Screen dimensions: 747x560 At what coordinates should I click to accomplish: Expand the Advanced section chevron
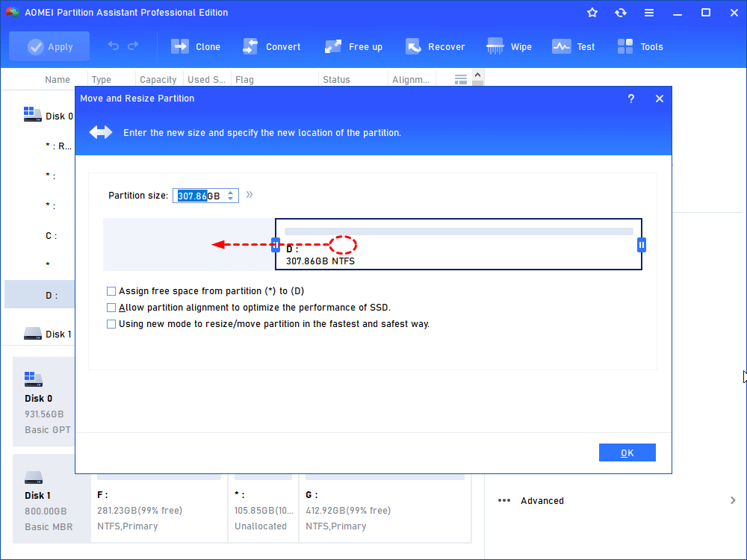[x=733, y=500]
